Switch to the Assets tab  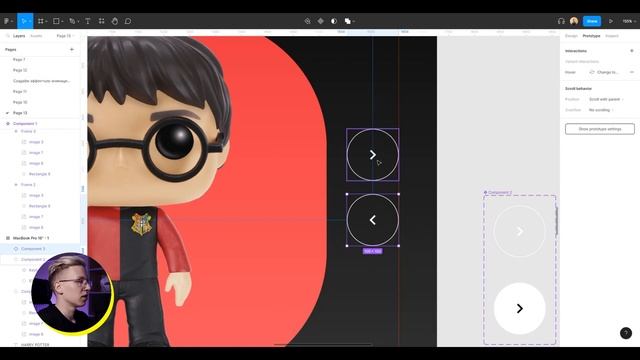pyautogui.click(x=36, y=36)
